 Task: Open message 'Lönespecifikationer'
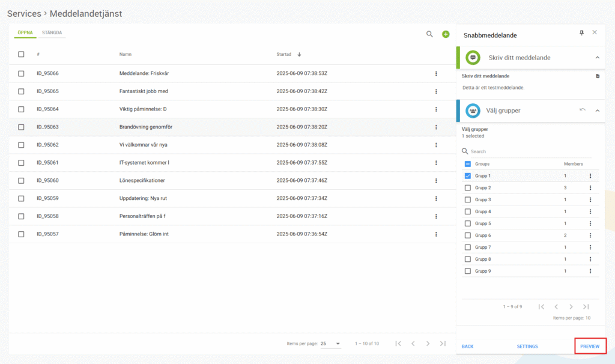pos(142,180)
